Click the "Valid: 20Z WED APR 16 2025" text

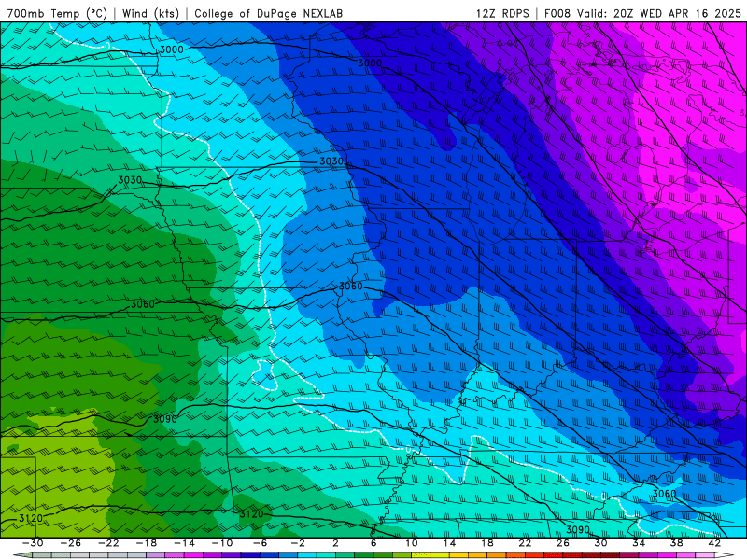(659, 13)
